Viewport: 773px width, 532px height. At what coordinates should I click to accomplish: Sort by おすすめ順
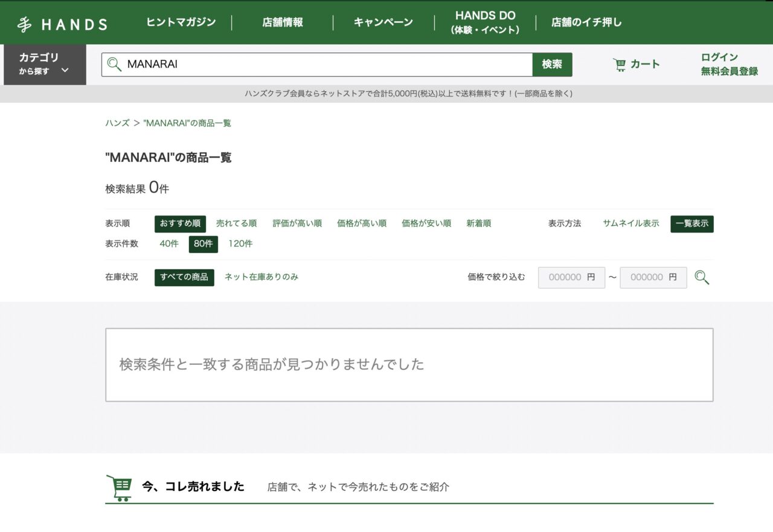pos(180,223)
